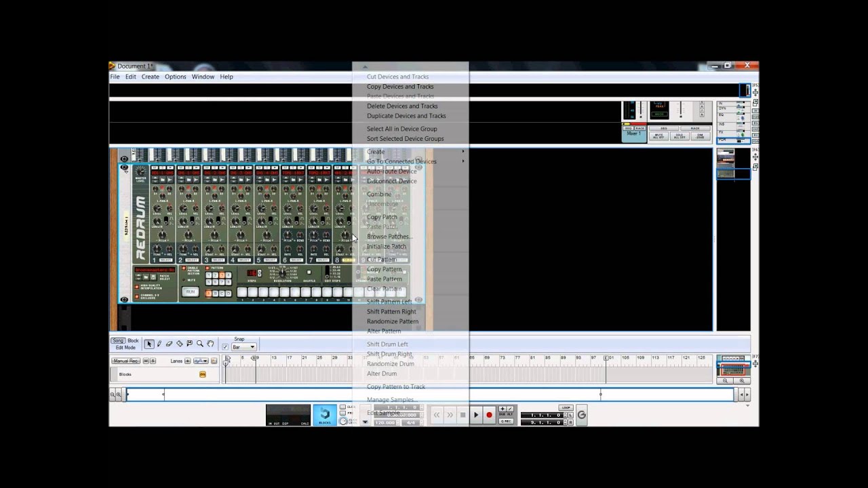
Task: Click the transport Rewind button
Action: (x=437, y=415)
